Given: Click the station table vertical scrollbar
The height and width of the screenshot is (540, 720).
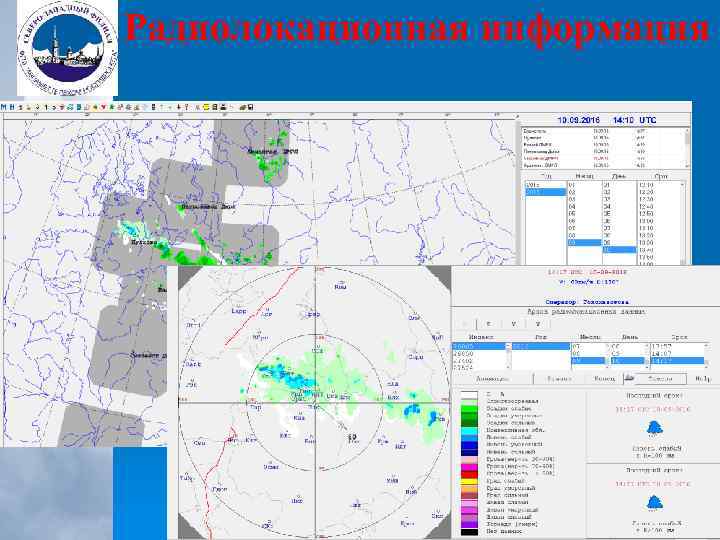Looking at the screenshot, I should point(687,148).
